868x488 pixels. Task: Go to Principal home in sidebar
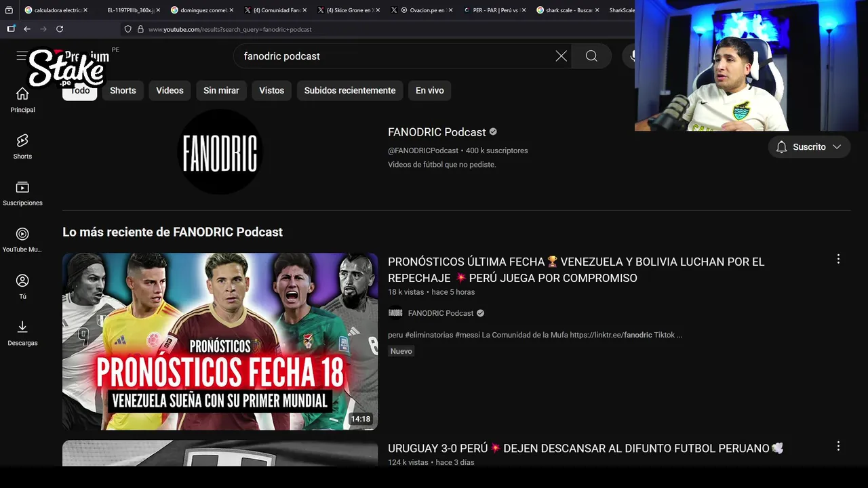click(22, 100)
